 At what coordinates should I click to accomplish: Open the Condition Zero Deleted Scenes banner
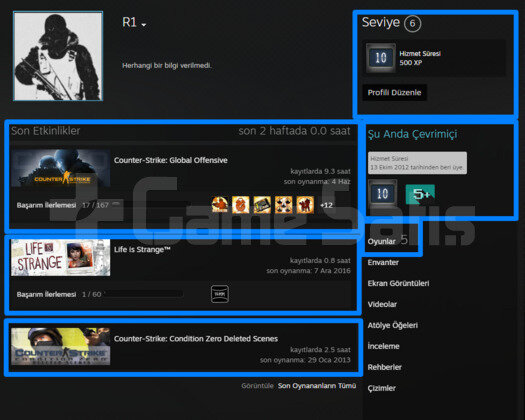point(61,346)
